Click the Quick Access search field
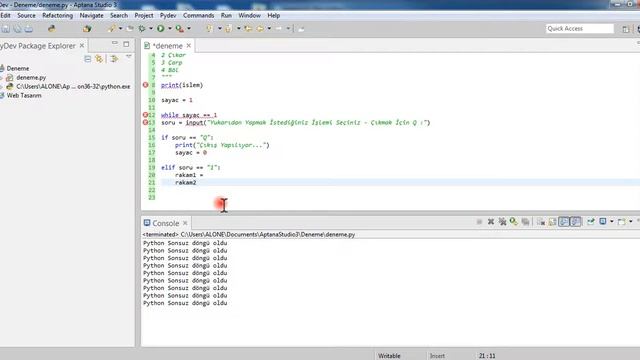Image resolution: width=640 pixels, height=360 pixels. tap(580, 29)
